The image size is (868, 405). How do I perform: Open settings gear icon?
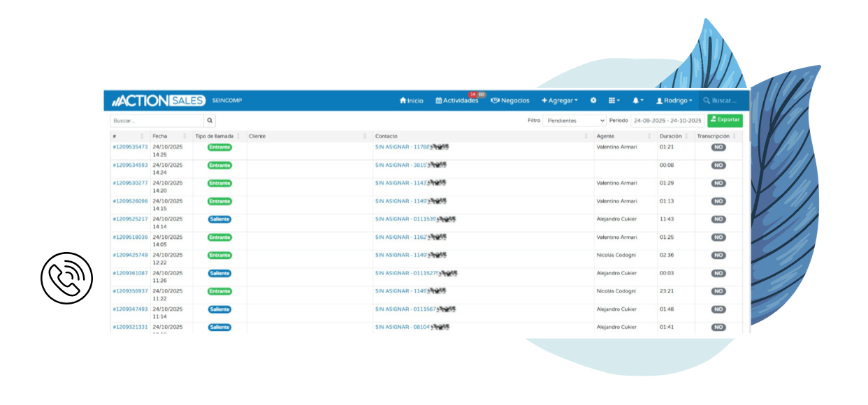click(x=593, y=101)
